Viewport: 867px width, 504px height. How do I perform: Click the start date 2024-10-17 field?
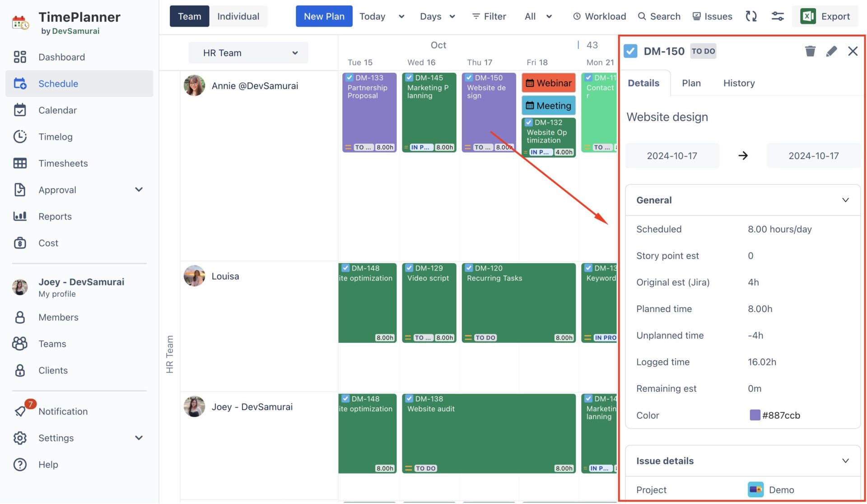pos(672,156)
